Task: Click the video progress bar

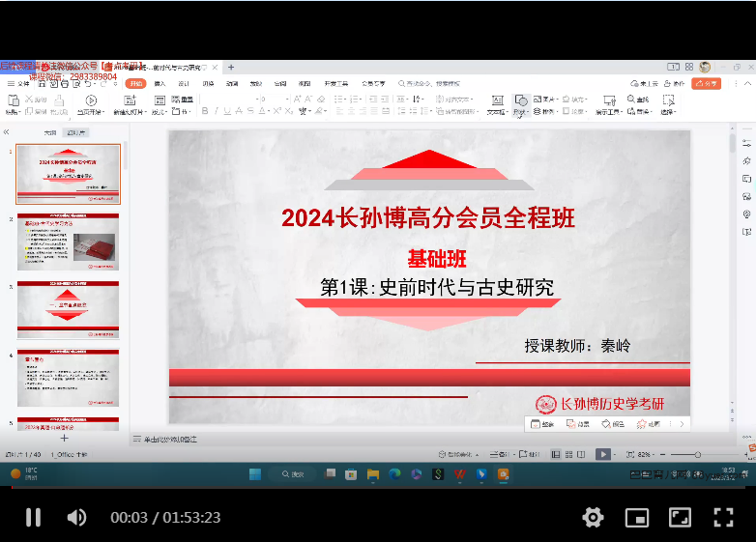Action: [x=378, y=488]
